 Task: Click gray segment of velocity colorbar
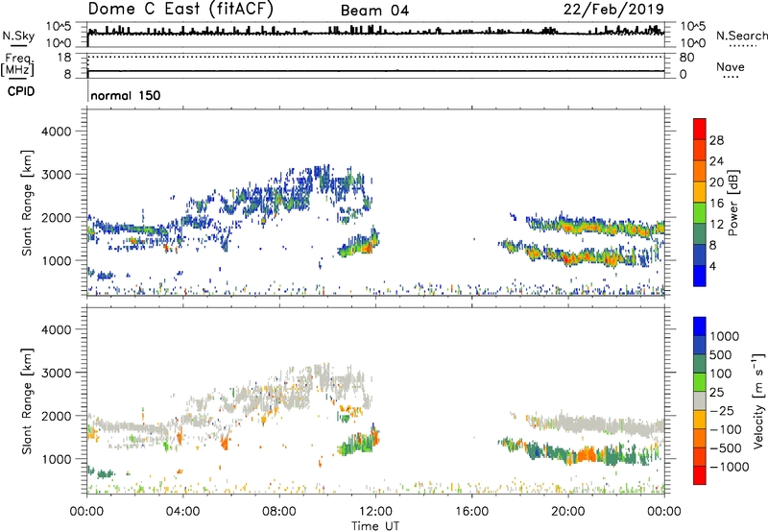point(700,400)
